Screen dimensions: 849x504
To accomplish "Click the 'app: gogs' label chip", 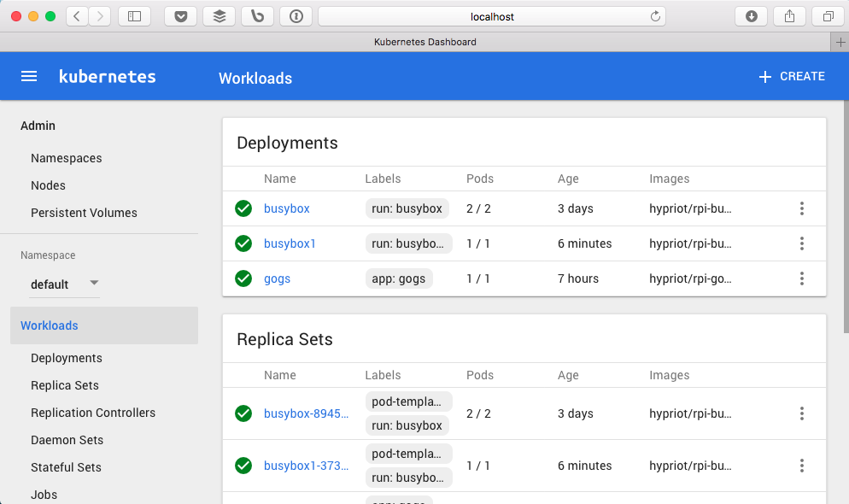I will (x=399, y=278).
